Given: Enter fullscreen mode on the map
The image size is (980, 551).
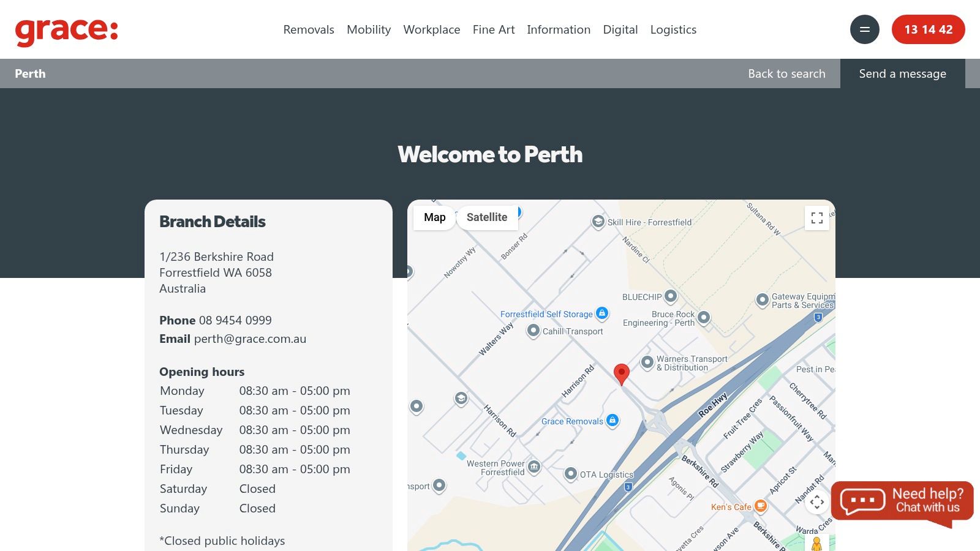Looking at the screenshot, I should [x=816, y=217].
